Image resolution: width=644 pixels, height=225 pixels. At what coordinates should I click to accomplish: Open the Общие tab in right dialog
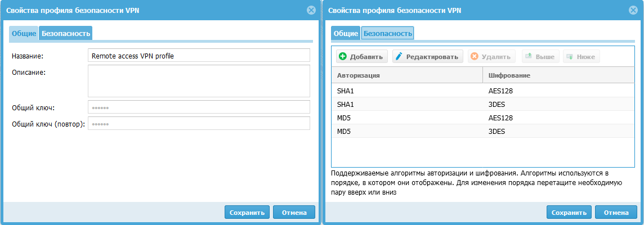346,33
